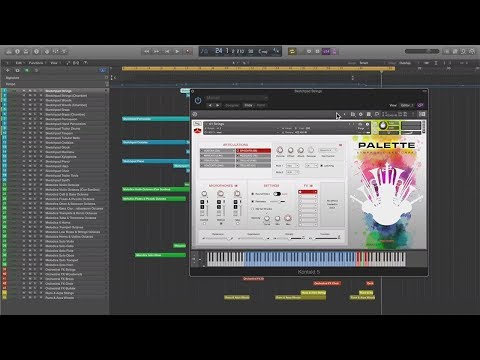Toggle the metronome click button
Screen dimensions: 480x360
[334, 51]
